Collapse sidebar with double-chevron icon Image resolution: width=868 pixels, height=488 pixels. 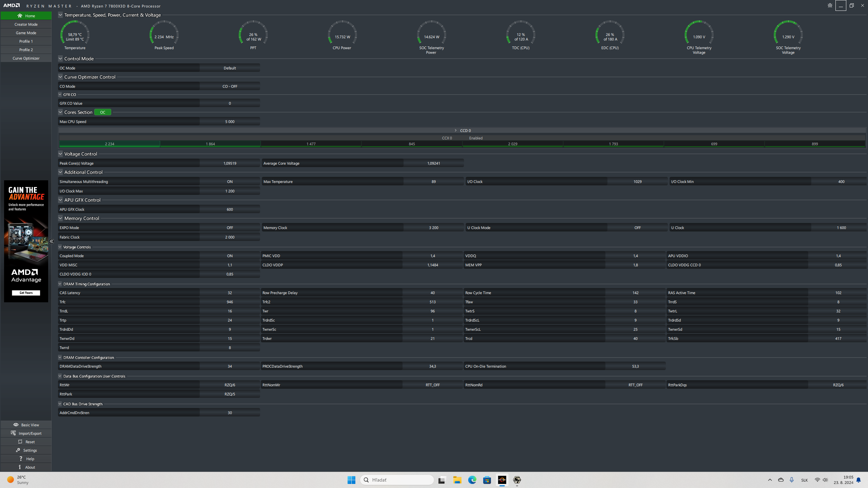pos(52,241)
